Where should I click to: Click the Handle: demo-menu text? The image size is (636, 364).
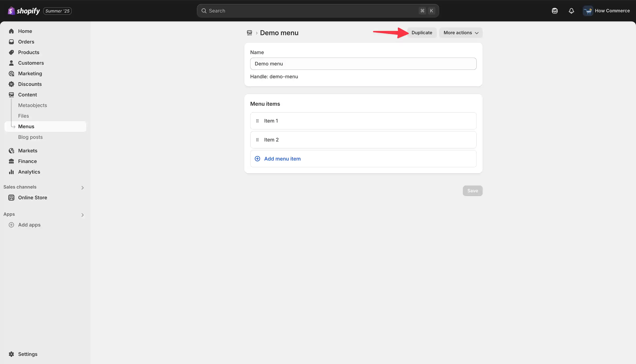pos(274,77)
